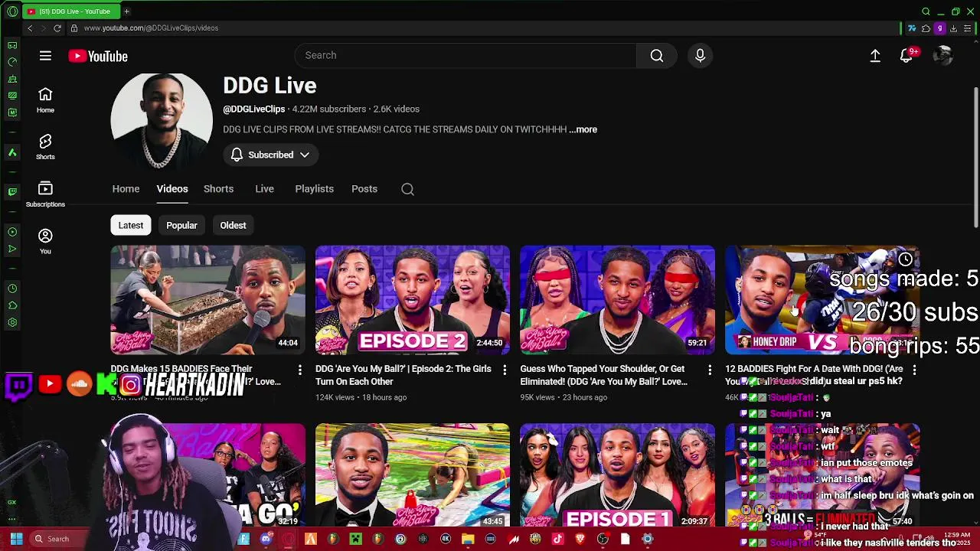Open Shorts in YouTube sidebar
This screenshot has width=980, height=551.
(45, 147)
